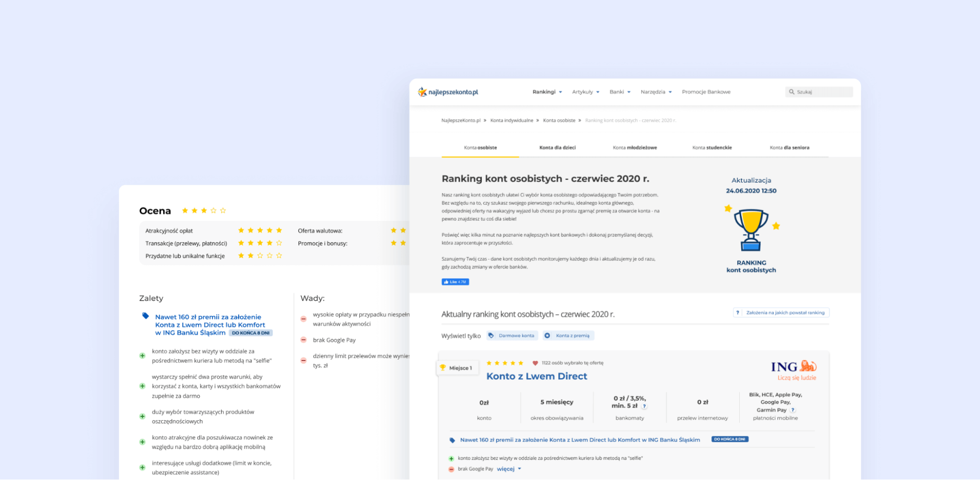Click the green plus icon in the ranking card
This screenshot has width=980, height=480.
pos(452,459)
